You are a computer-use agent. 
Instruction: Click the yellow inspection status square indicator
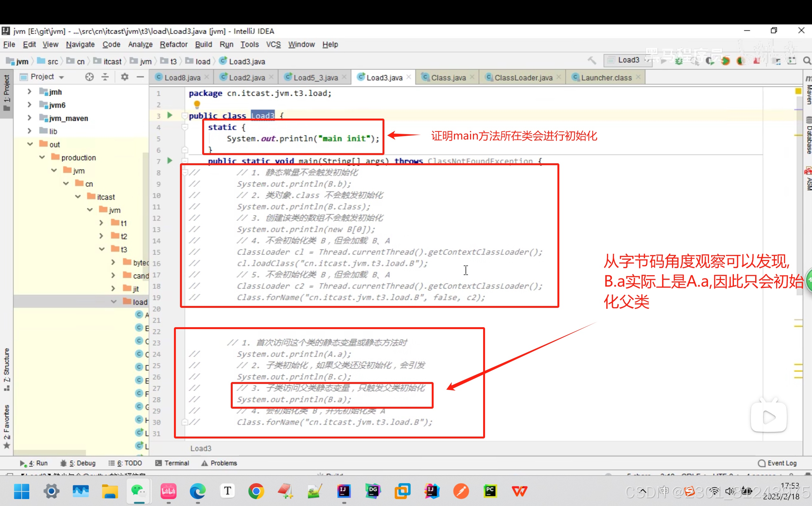click(x=798, y=91)
